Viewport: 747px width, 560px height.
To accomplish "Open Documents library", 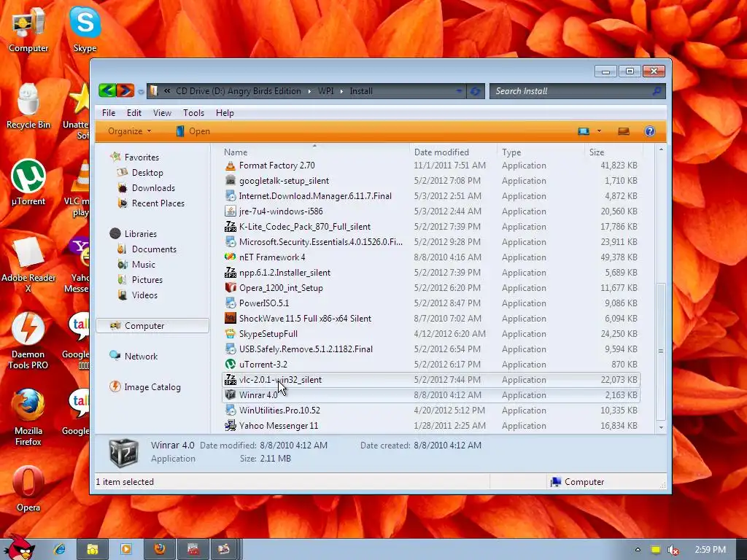I will pyautogui.click(x=153, y=249).
